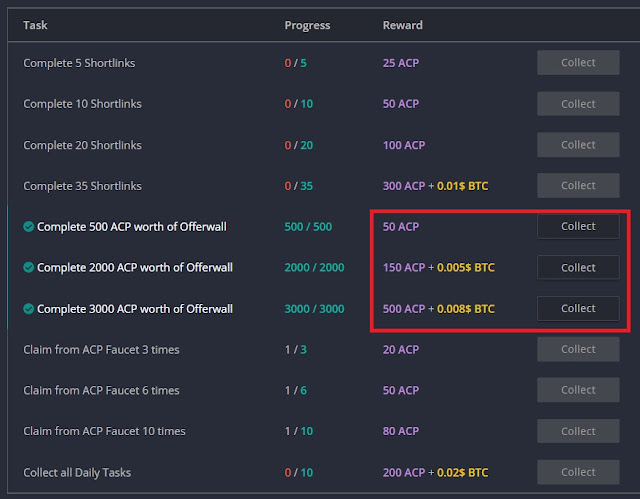Hit Collect on Complete 20 Shortlinks row
This screenshot has height=499, width=640.
[x=578, y=145]
